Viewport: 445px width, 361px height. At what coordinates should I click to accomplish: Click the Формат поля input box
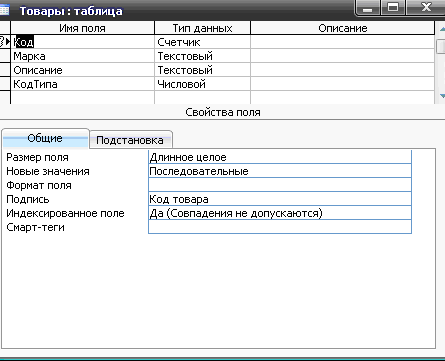tap(280, 185)
